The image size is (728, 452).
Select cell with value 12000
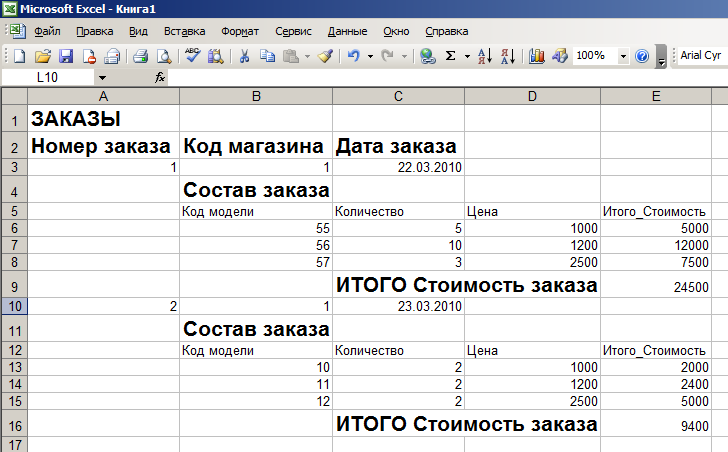point(656,245)
